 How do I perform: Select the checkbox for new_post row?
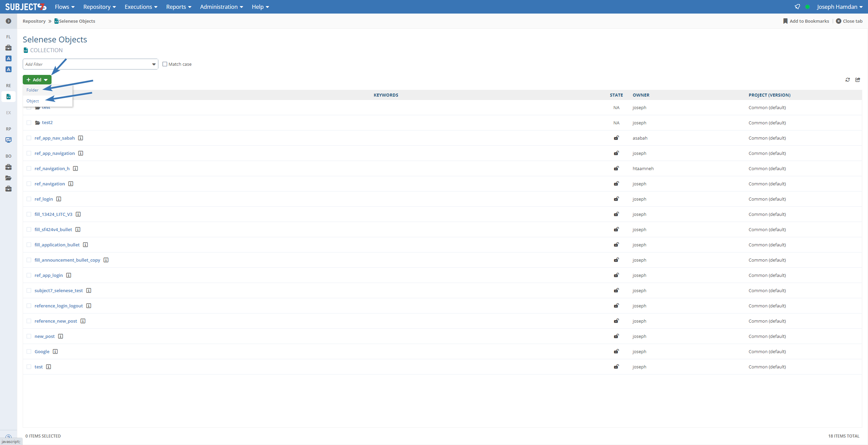(x=29, y=336)
